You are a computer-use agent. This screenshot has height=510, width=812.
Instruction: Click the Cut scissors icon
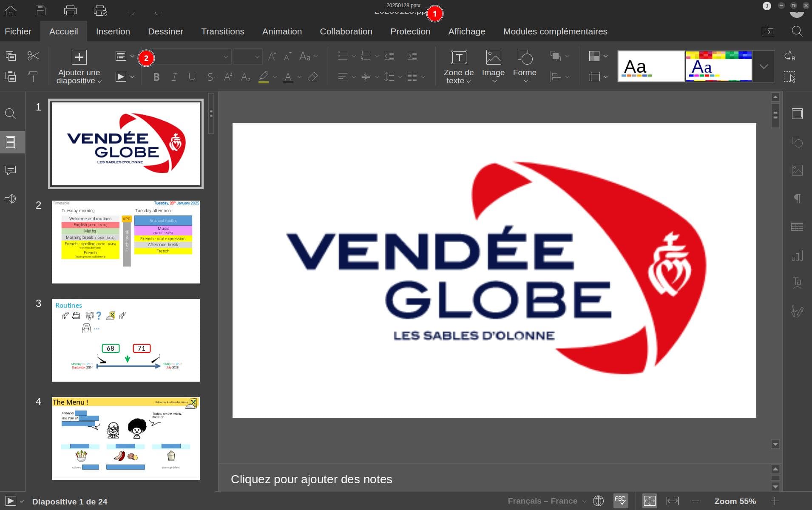point(33,56)
